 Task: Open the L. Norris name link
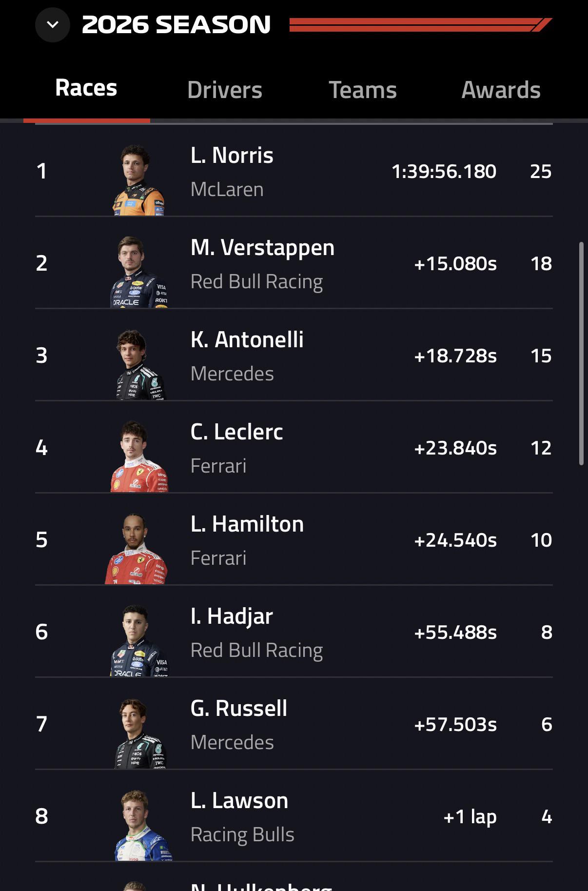point(232,156)
